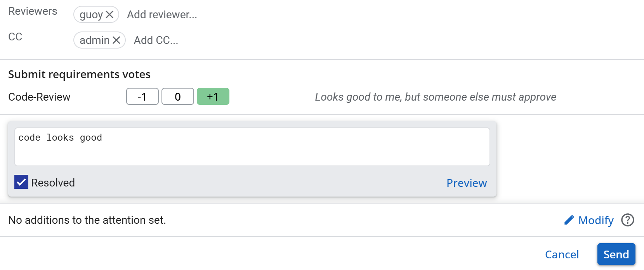Set Code-Review vote to 0
644x270 pixels.
(x=177, y=97)
